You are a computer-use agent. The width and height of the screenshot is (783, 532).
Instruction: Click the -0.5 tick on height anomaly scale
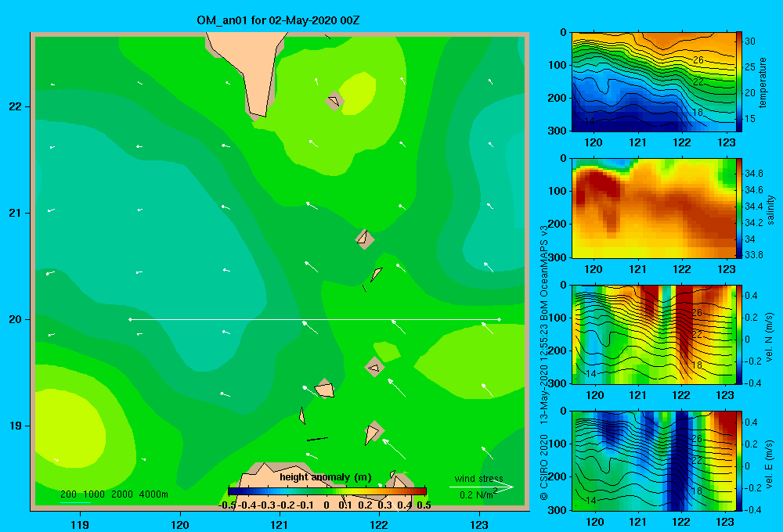(x=227, y=505)
